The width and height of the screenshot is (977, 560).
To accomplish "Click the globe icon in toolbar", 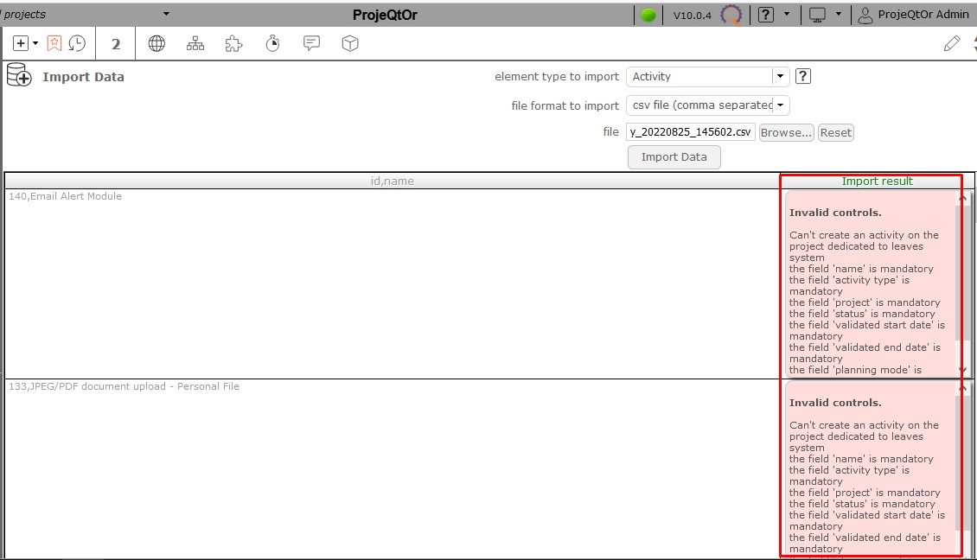I will pyautogui.click(x=156, y=43).
